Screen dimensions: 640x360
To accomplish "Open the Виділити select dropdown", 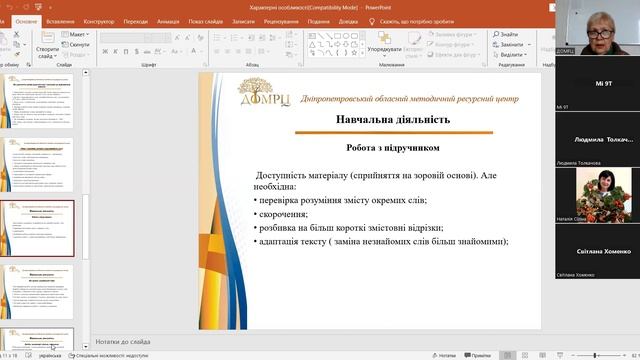I will (510, 54).
